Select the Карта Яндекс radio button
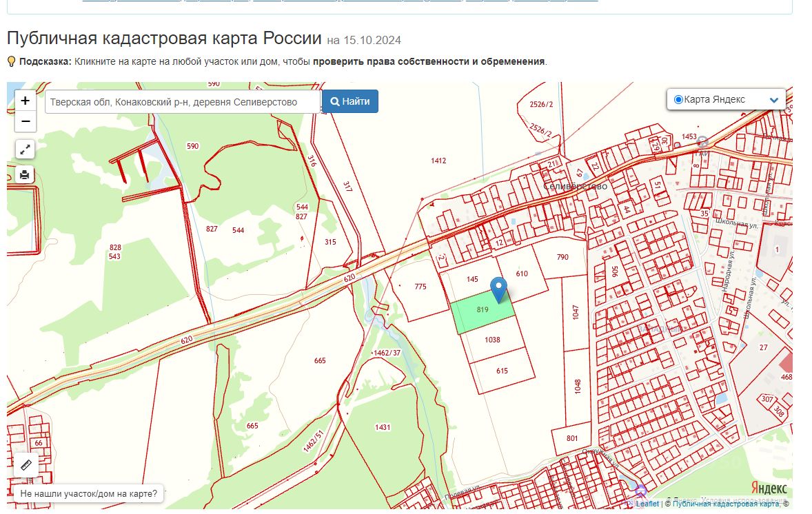The width and height of the screenshot is (812, 514). pyautogui.click(x=678, y=99)
